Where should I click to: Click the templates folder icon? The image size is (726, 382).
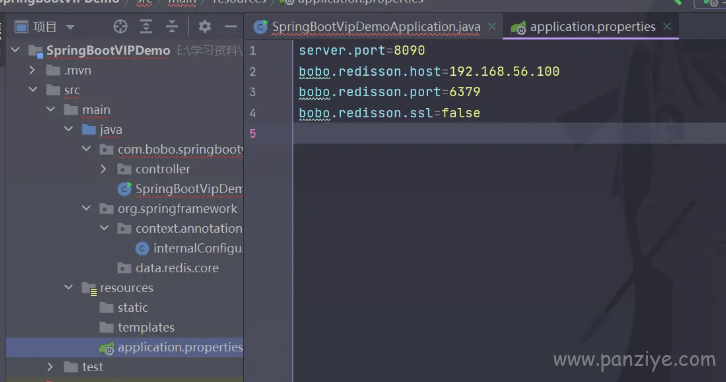[106, 327]
